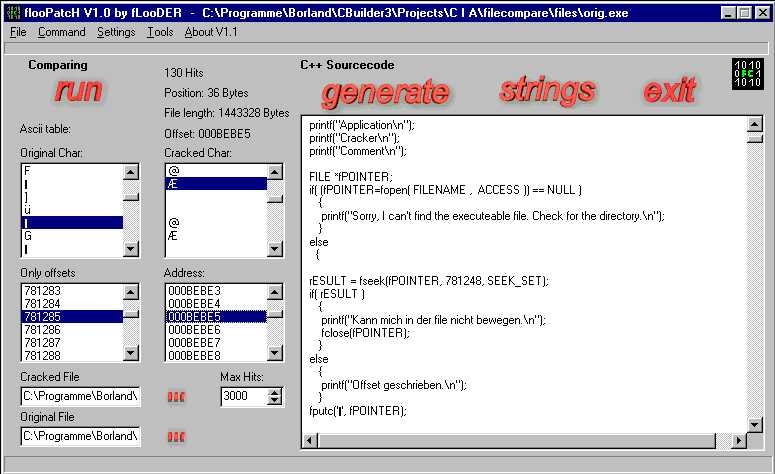The width and height of the screenshot is (775, 474).
Task: Open the About V1.1 menu
Action: point(212,32)
